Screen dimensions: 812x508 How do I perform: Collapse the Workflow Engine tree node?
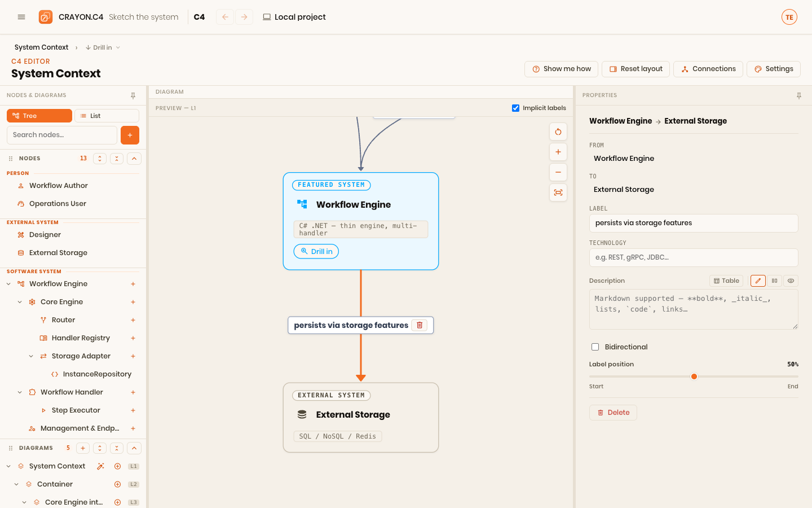[8, 284]
